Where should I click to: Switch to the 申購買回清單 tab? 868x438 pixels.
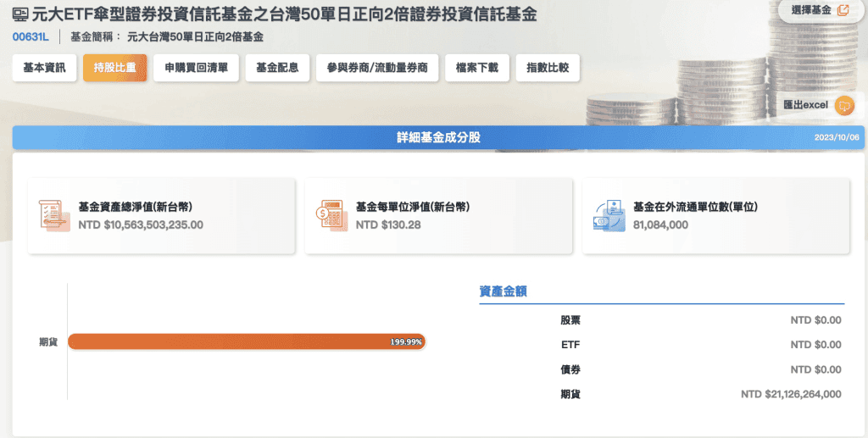[x=196, y=68]
